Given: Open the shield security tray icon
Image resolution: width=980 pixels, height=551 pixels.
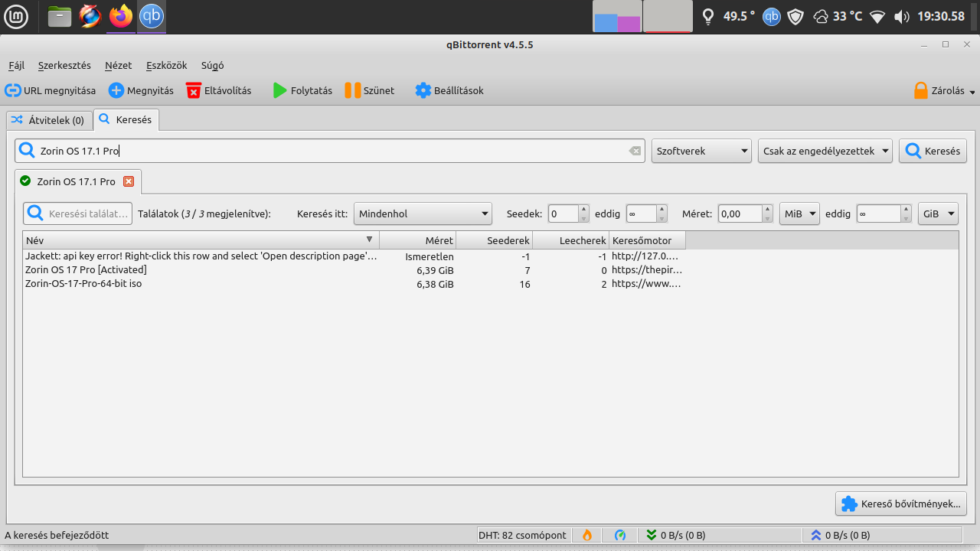Looking at the screenshot, I should [795, 16].
